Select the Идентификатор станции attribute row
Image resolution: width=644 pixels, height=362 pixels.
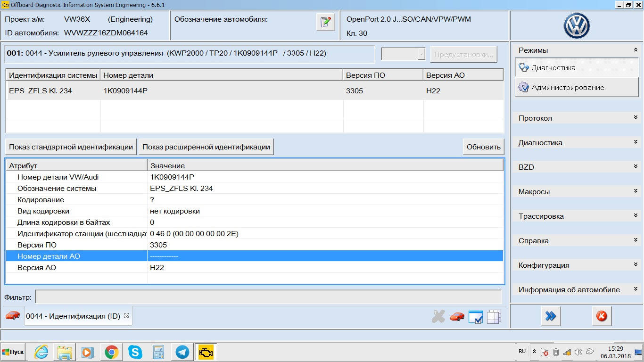click(255, 233)
